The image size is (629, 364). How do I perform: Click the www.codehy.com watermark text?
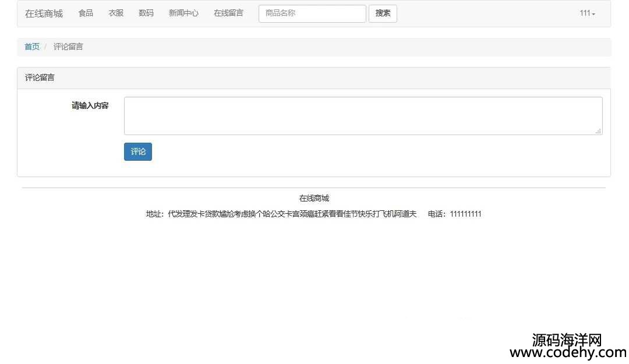coord(567,352)
